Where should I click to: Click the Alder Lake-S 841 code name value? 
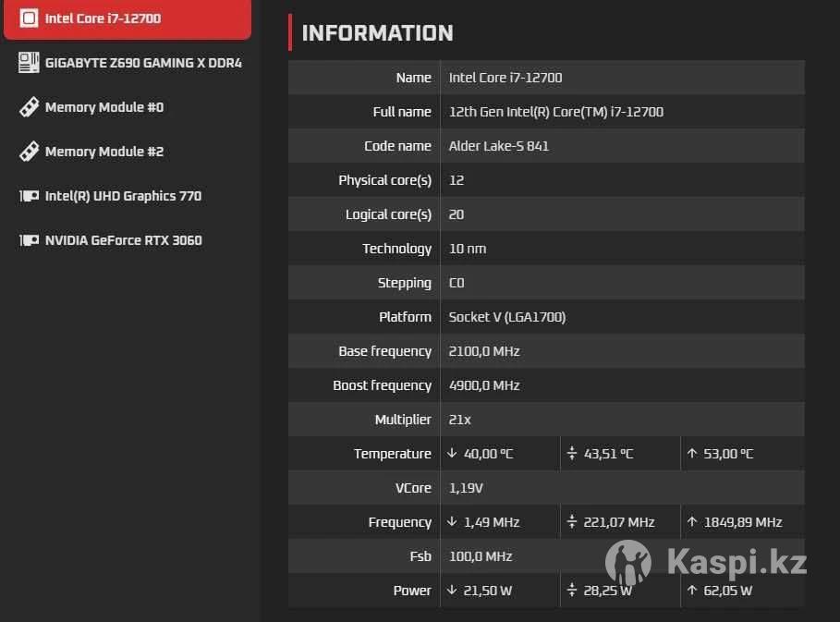click(498, 146)
